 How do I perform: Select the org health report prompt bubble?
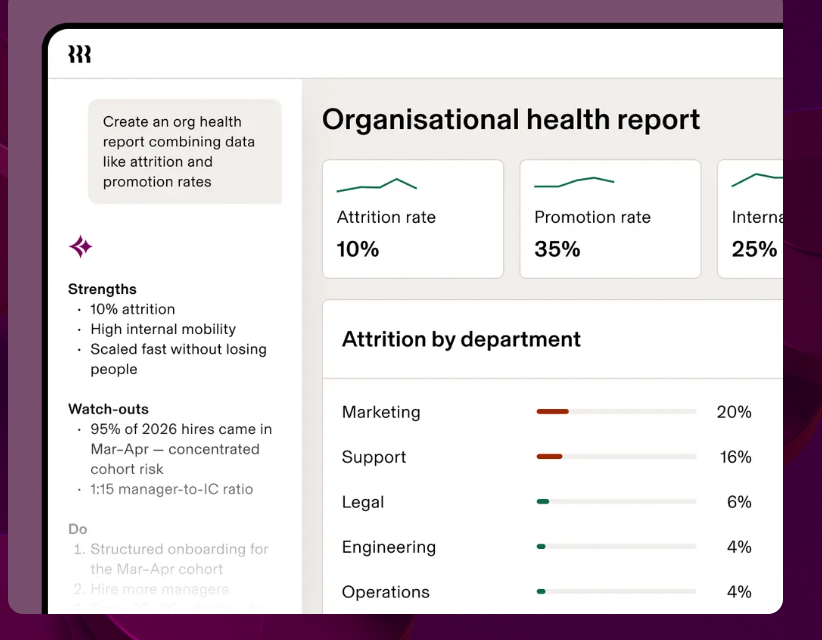pos(185,151)
